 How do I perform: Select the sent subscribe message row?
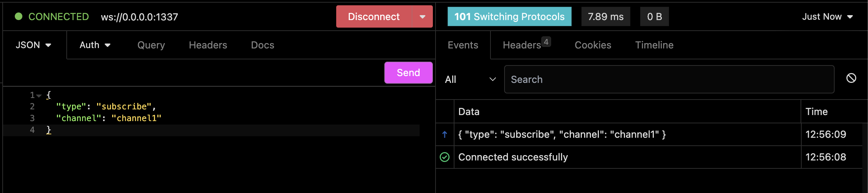click(x=649, y=134)
